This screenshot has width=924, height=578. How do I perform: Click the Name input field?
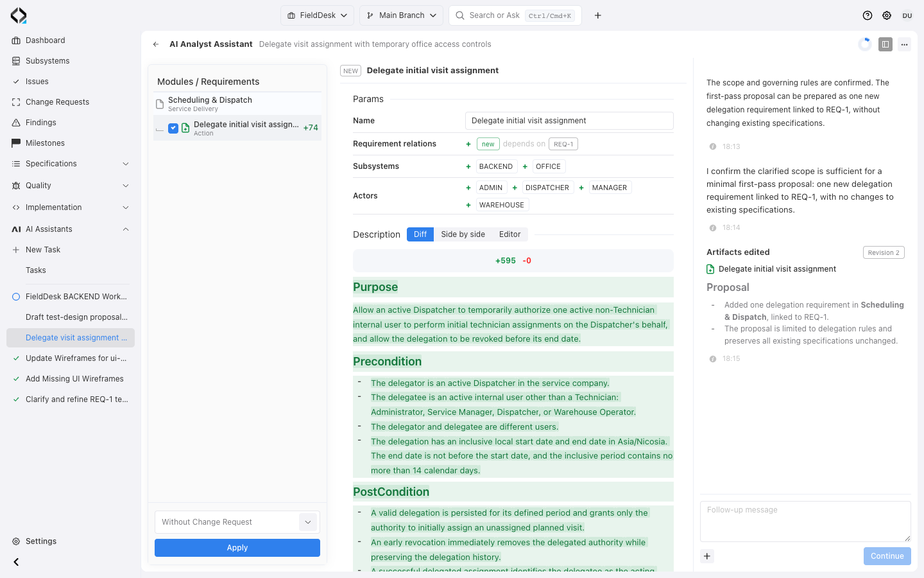(569, 121)
